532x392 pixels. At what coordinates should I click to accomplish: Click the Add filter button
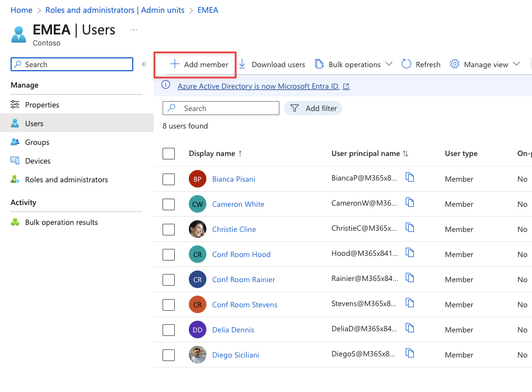tap(313, 108)
